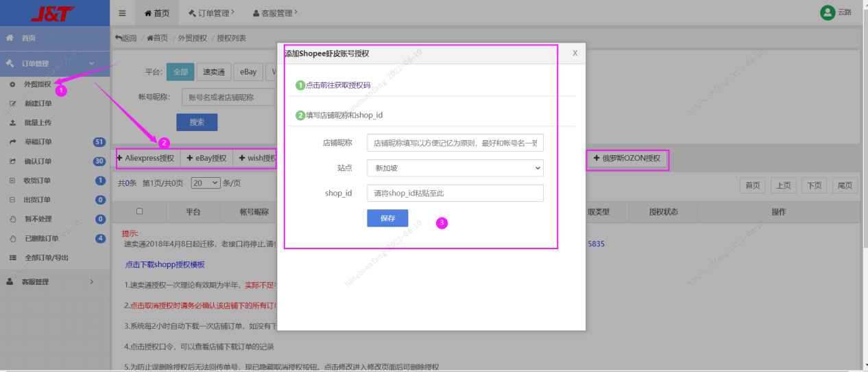Open 收货订单 in the sidebar
This screenshot has width=868, height=372.
(38, 181)
